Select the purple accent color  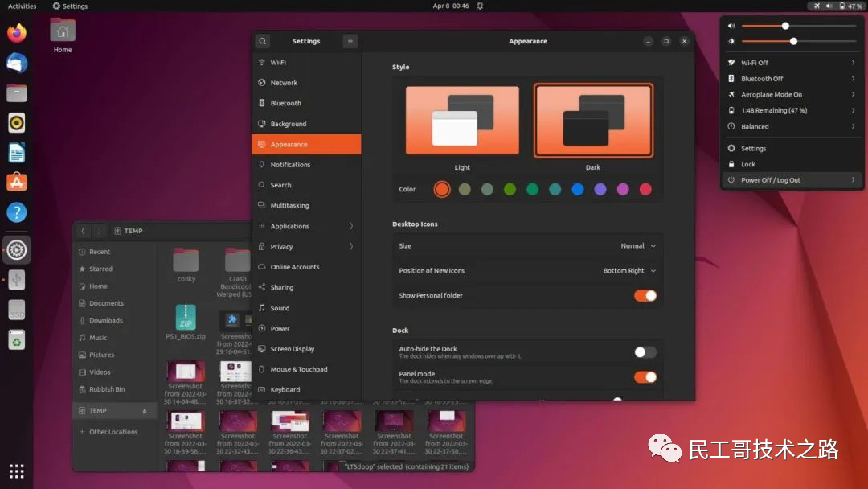click(x=600, y=189)
